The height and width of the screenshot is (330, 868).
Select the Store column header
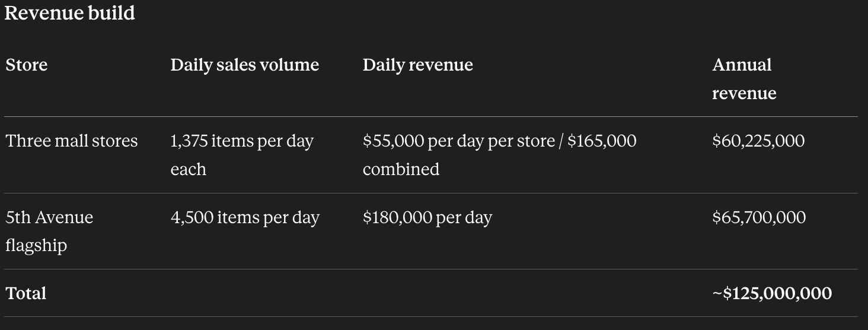point(27,65)
